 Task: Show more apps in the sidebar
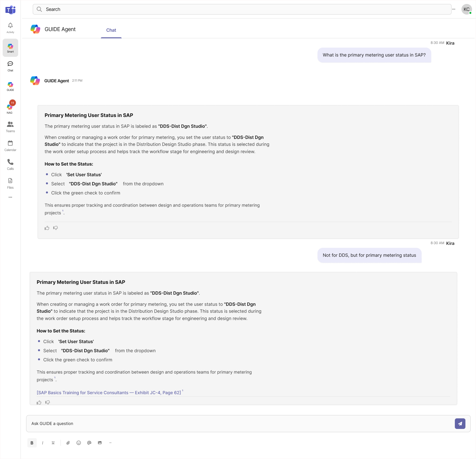click(10, 197)
